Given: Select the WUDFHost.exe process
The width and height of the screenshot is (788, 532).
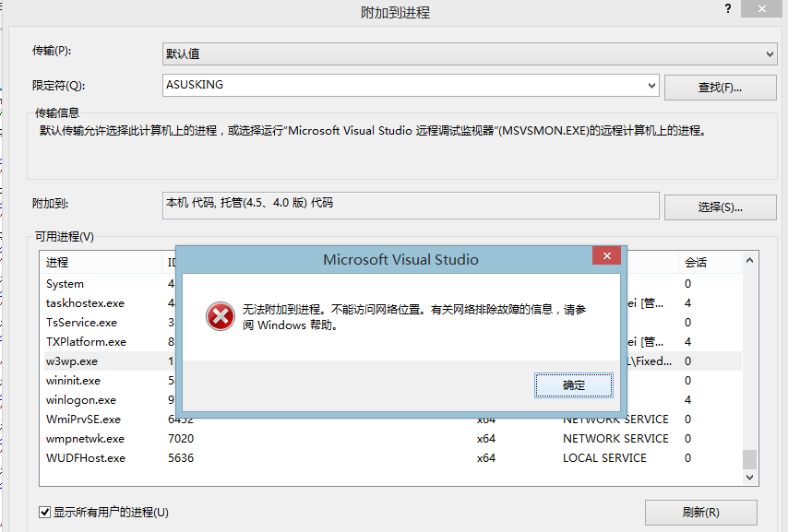Looking at the screenshot, I should coord(86,457).
